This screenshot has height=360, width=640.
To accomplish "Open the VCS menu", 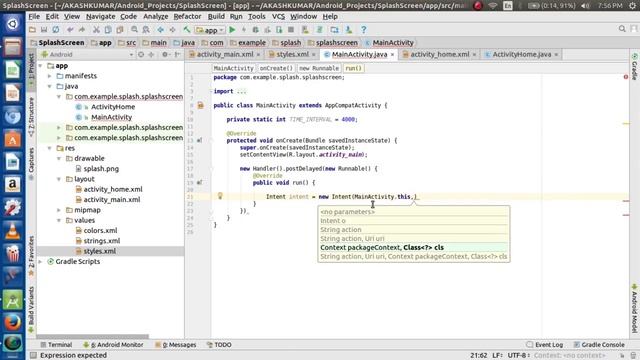I will [x=278, y=16].
